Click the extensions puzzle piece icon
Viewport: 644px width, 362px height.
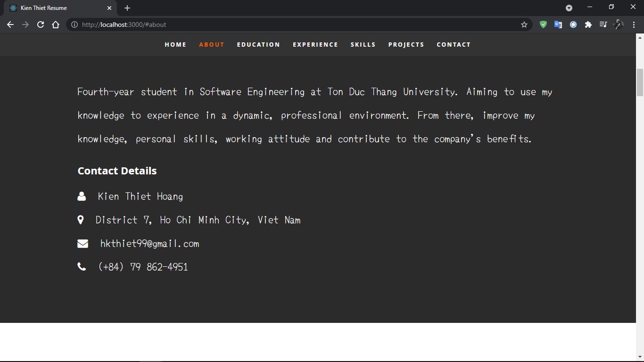tap(588, 25)
